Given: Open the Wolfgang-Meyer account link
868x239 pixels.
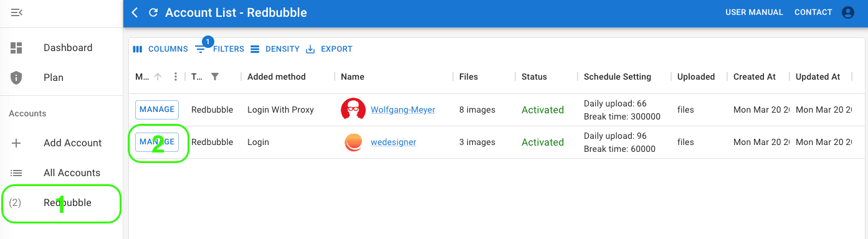Looking at the screenshot, I should tap(403, 110).
